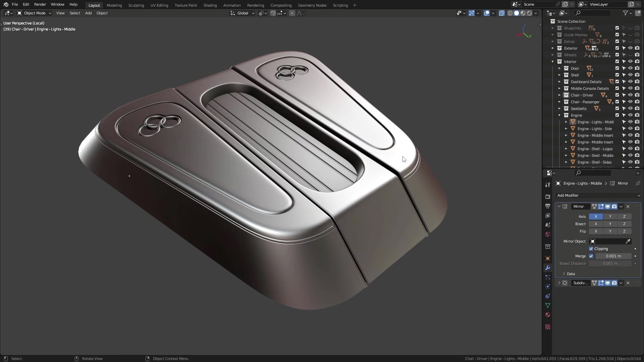
Task: Open the Scene properties tab
Action: pos(548,225)
